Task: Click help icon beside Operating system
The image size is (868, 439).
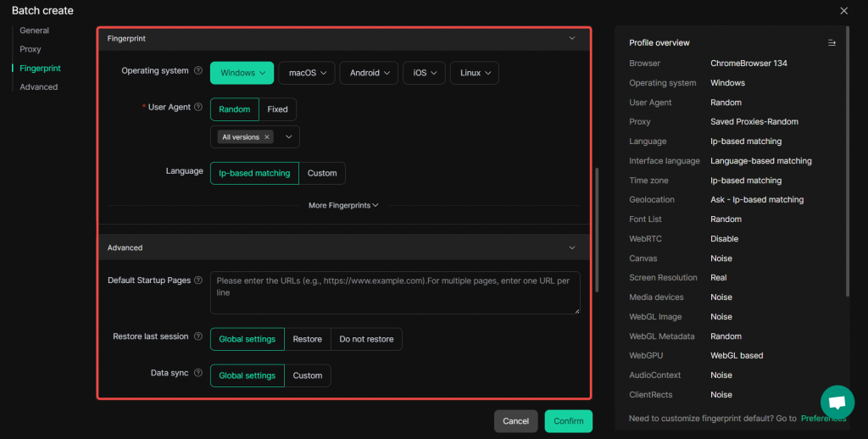Action: tap(198, 71)
